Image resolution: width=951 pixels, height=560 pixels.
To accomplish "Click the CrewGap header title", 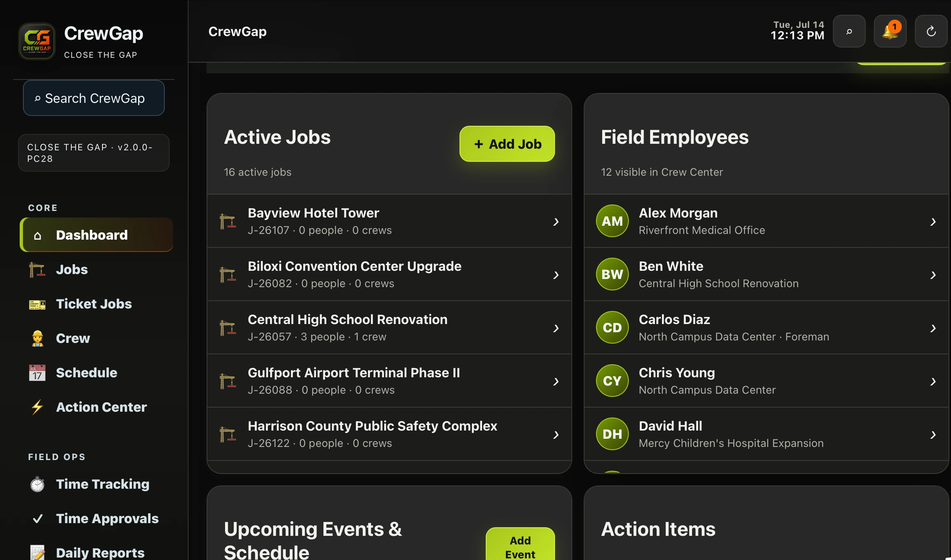I will tap(237, 32).
